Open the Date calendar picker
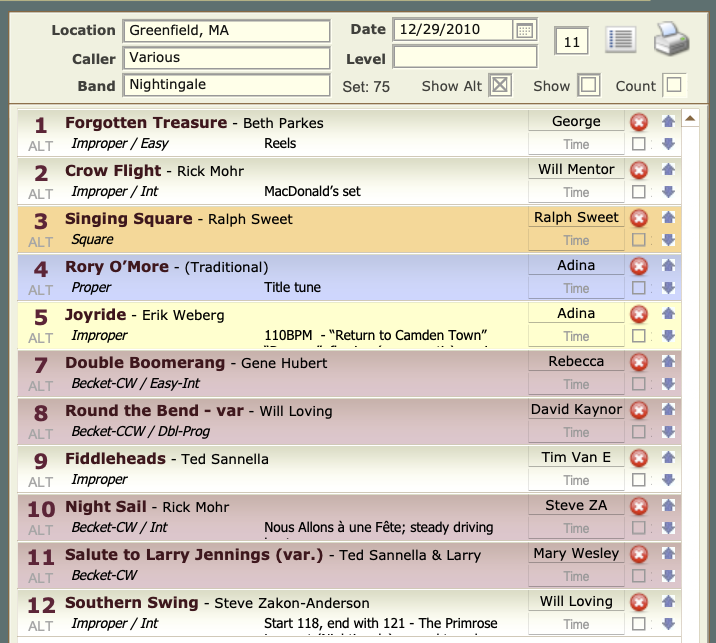This screenshot has height=643, width=716. click(525, 31)
